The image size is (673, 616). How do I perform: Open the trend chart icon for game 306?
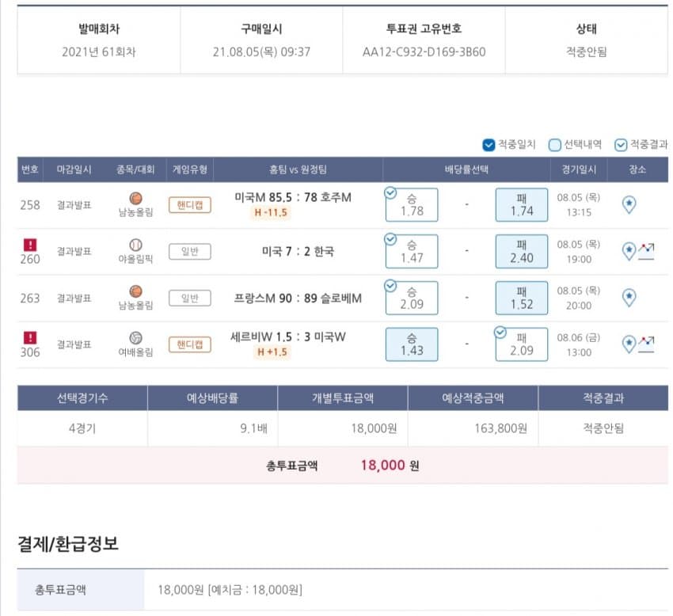tap(647, 344)
